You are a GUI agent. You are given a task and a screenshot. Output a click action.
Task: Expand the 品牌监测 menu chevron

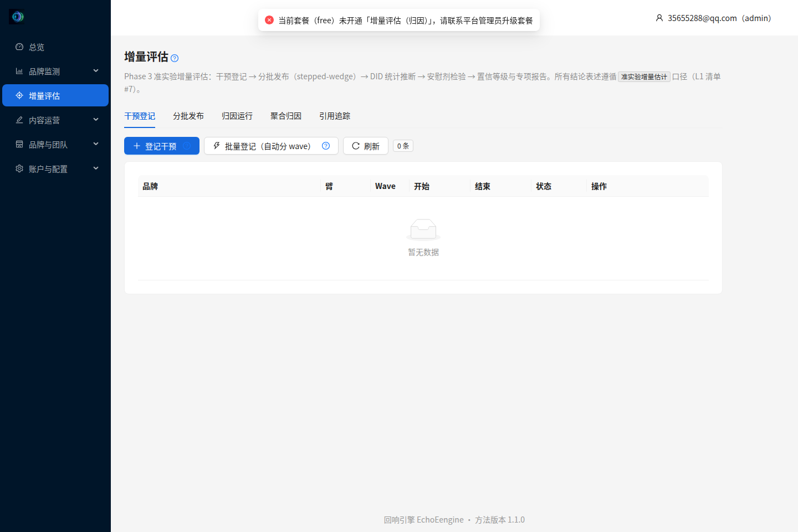96,71
